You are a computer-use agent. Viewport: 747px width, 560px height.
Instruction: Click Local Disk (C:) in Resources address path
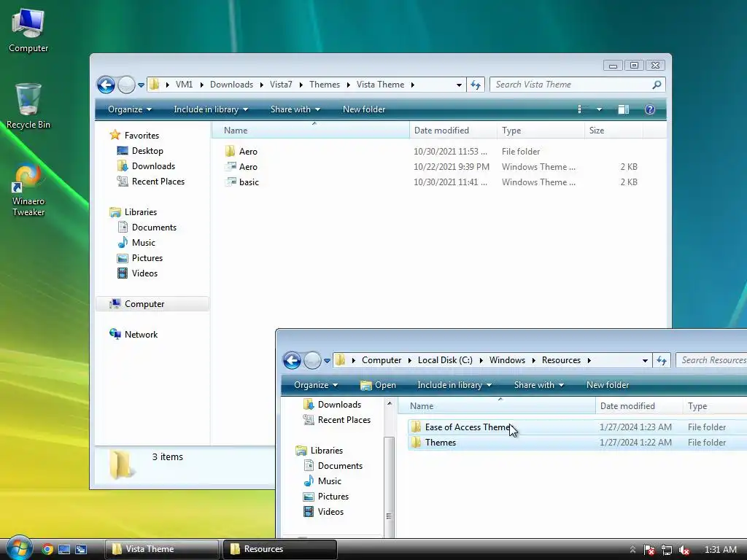coord(445,360)
